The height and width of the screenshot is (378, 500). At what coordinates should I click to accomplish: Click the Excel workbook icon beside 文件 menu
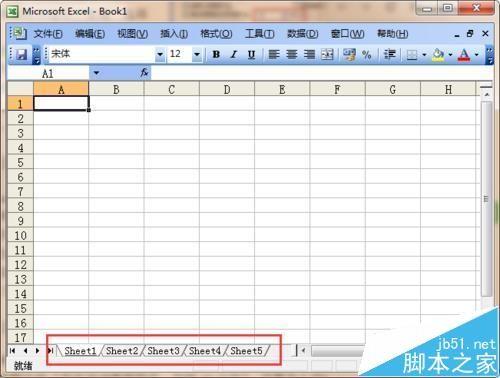(x=19, y=33)
